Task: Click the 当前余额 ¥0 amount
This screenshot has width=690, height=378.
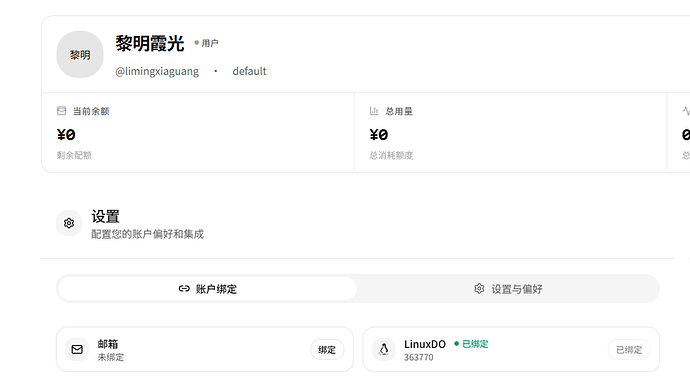Action: coord(66,135)
